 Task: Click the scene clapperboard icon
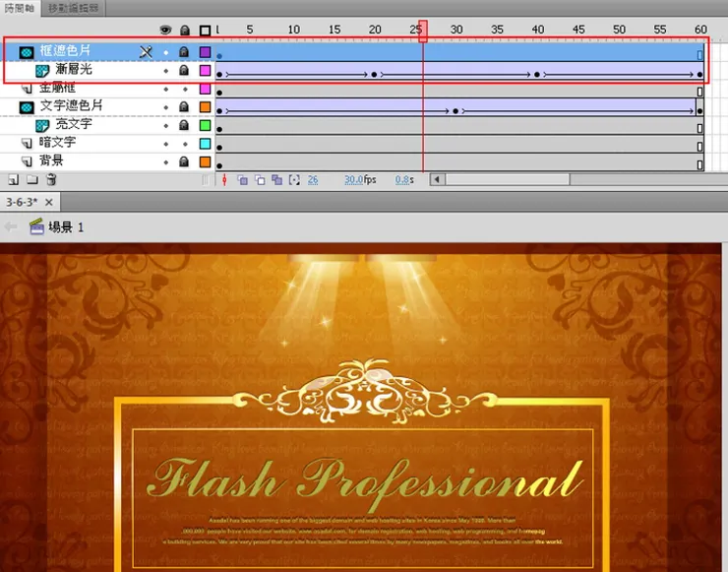tap(36, 226)
